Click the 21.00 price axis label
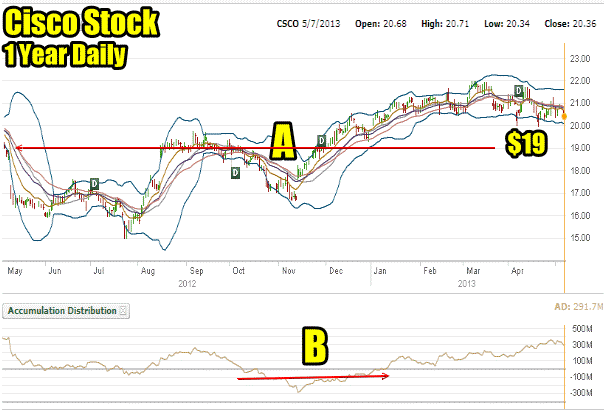The height and width of the screenshot is (412, 609). point(580,103)
